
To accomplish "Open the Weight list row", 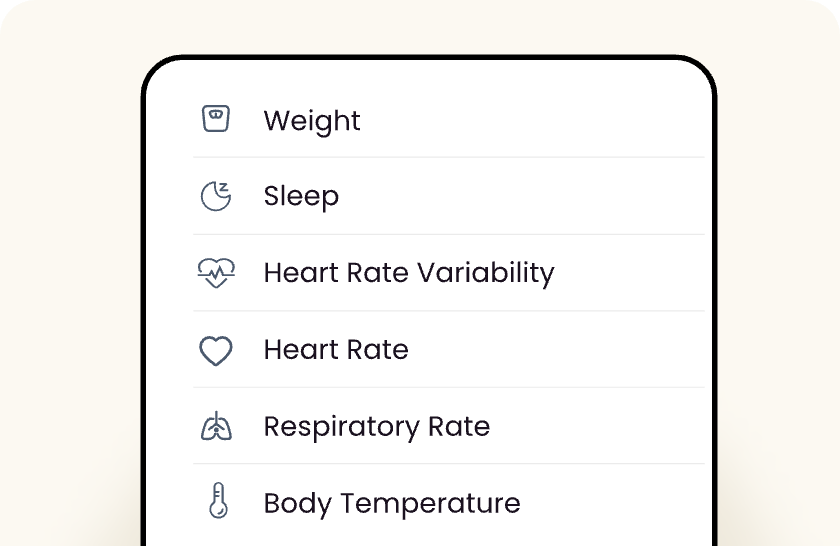I will pyautogui.click(x=448, y=119).
